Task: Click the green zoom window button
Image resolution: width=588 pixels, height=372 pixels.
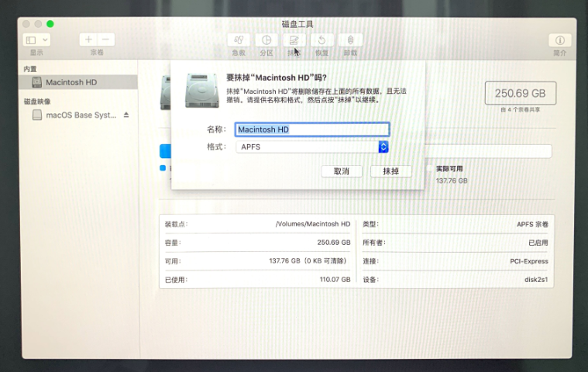Action: (x=50, y=24)
